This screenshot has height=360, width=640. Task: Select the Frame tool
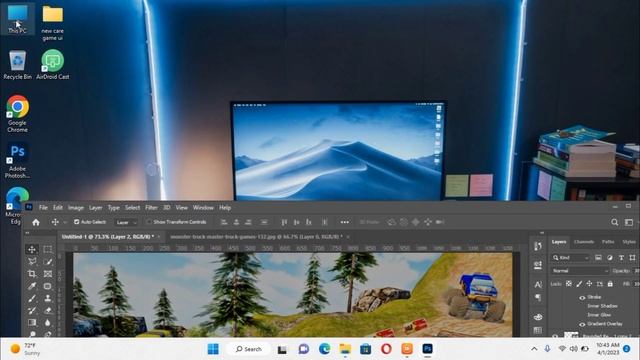pos(48,273)
